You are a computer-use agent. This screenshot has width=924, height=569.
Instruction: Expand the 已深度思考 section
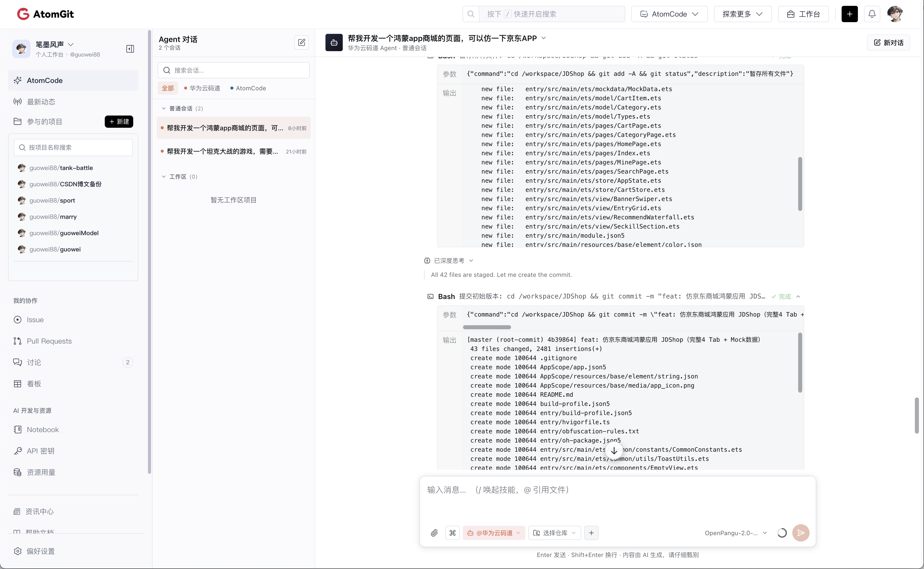pyautogui.click(x=449, y=260)
